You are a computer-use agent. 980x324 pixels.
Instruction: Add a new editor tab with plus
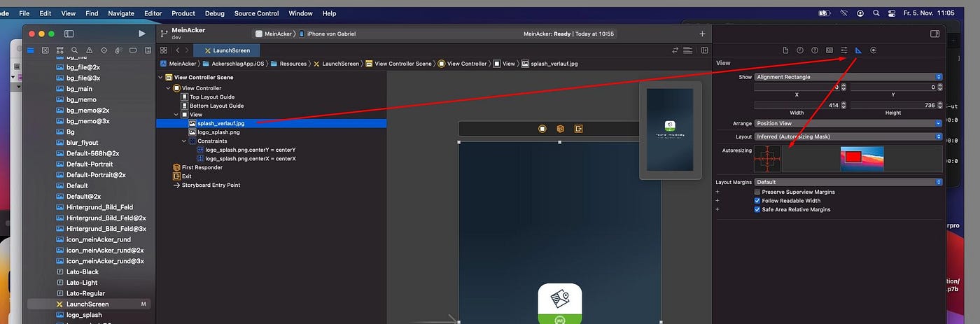[x=702, y=34]
